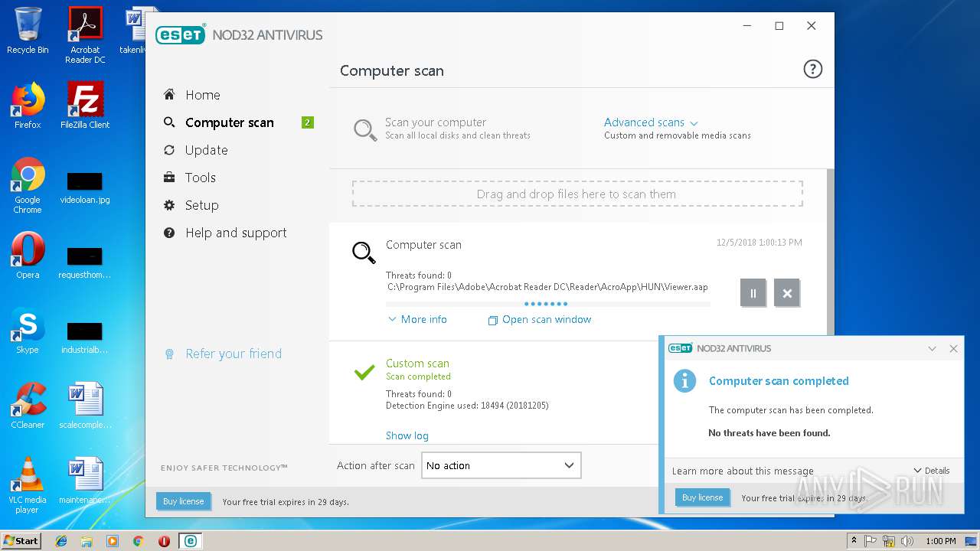
Task: Click 'No threats have been found.' message
Action: (769, 432)
